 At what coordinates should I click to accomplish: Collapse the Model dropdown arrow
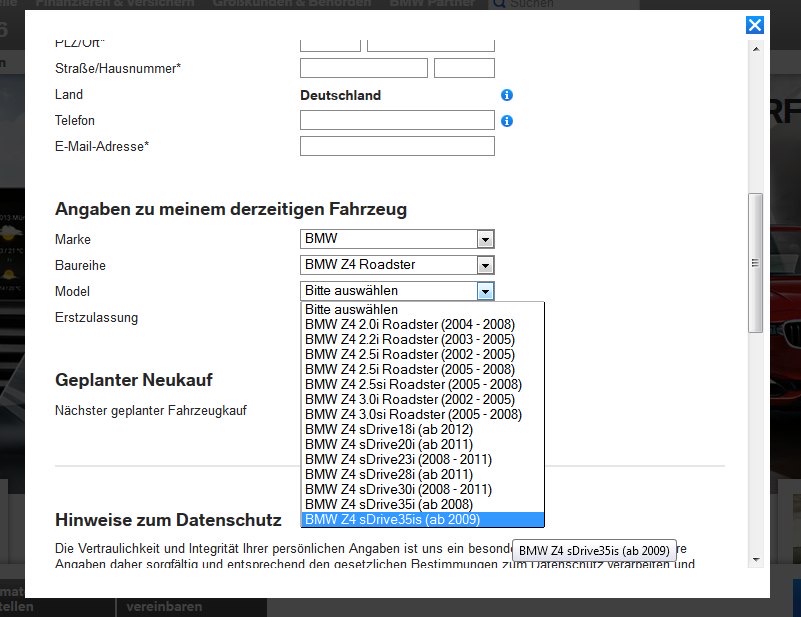485,289
